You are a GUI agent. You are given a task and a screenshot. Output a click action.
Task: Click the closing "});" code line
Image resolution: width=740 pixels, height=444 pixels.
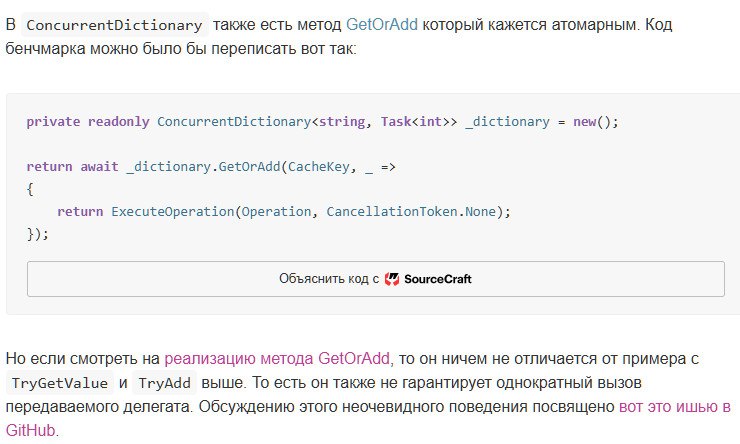point(38,234)
